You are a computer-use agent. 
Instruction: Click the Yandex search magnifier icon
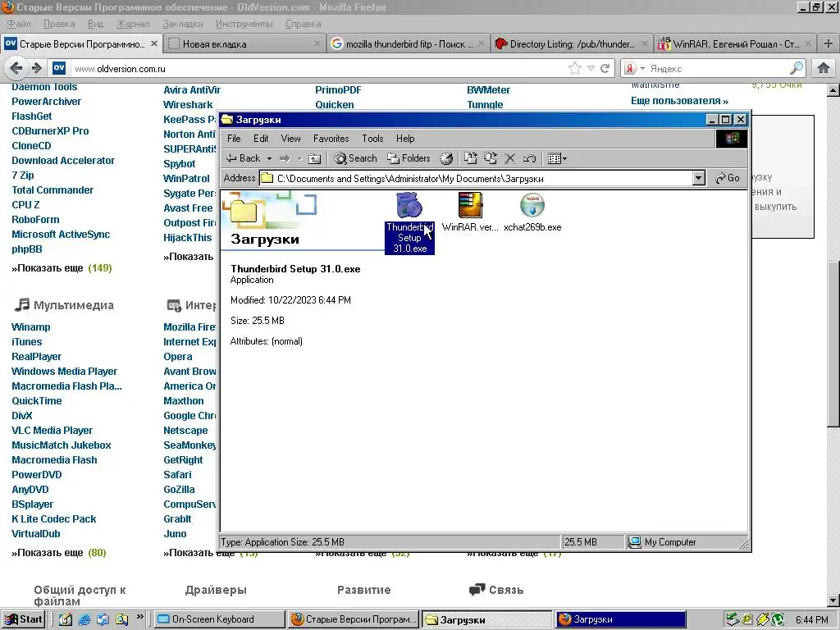click(x=797, y=68)
